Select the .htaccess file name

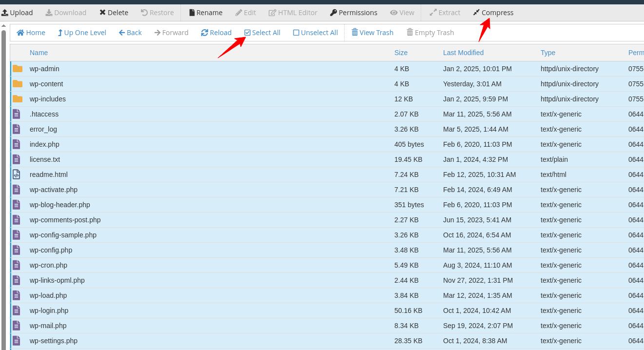(44, 114)
